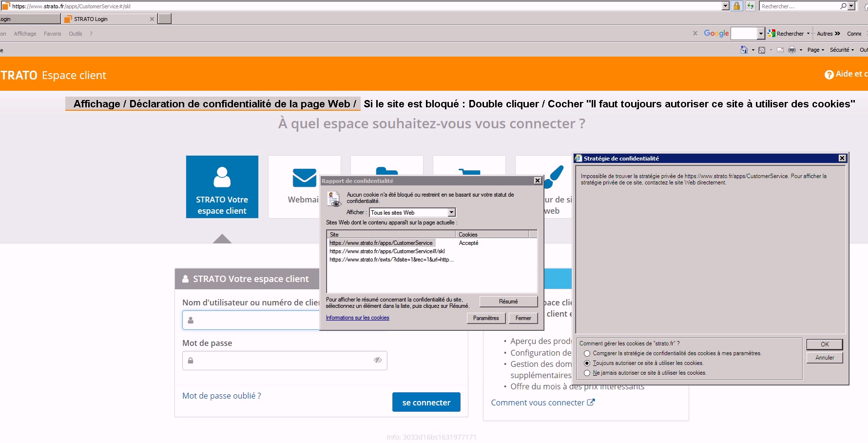Click the printer icon

point(792,50)
